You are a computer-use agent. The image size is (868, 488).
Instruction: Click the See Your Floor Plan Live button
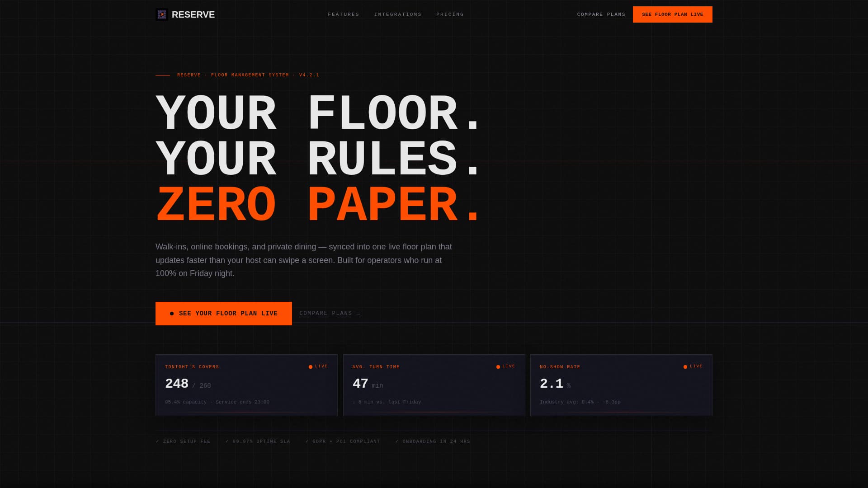(x=224, y=314)
